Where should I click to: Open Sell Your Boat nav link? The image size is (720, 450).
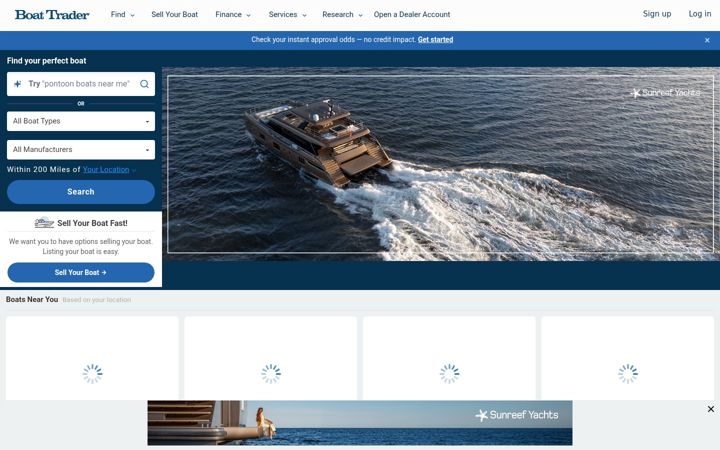point(174,15)
